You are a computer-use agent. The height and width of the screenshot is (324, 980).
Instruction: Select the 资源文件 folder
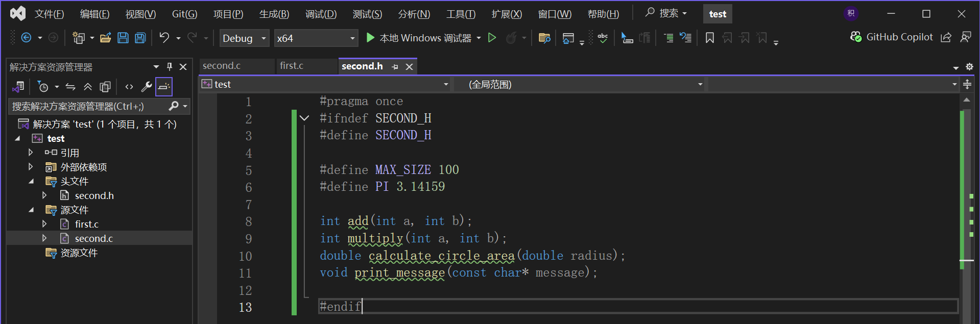(79, 253)
